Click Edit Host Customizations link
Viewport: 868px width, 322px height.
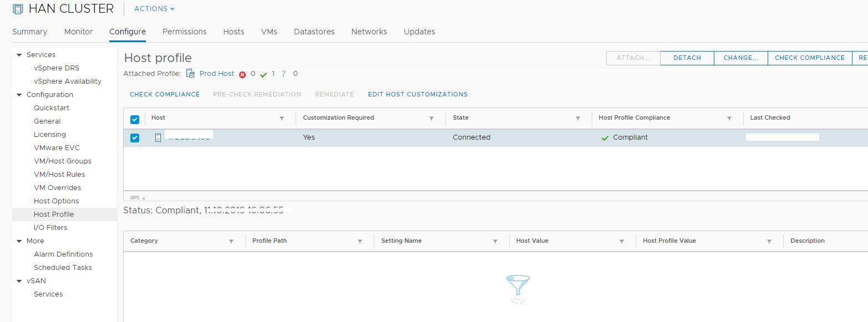coord(418,94)
